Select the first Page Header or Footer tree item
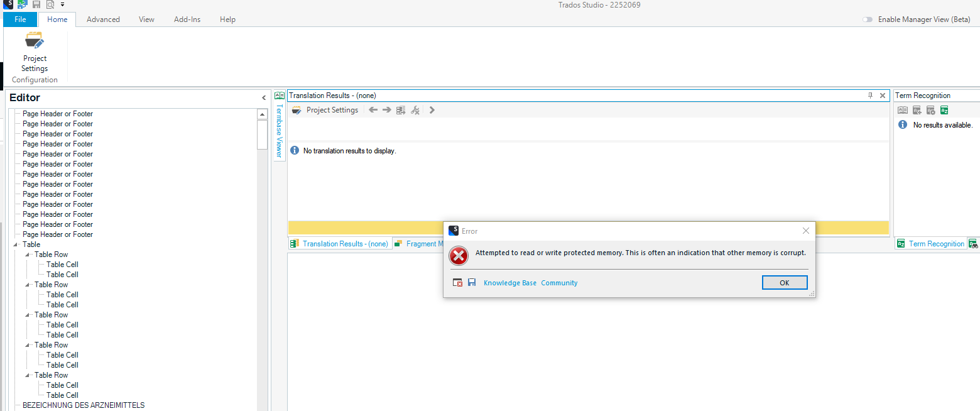 (58, 114)
